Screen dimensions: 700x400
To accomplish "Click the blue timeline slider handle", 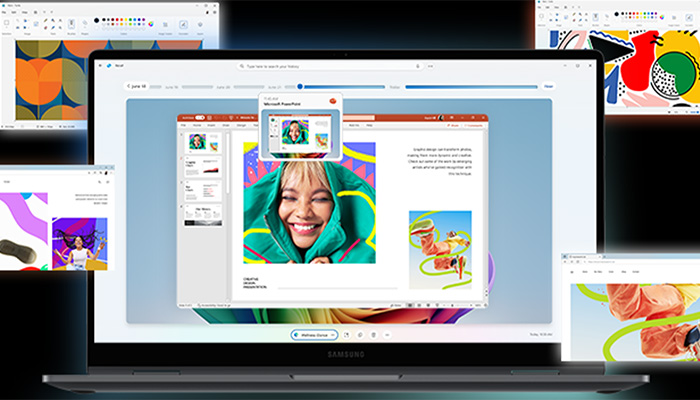I will (x=300, y=86).
